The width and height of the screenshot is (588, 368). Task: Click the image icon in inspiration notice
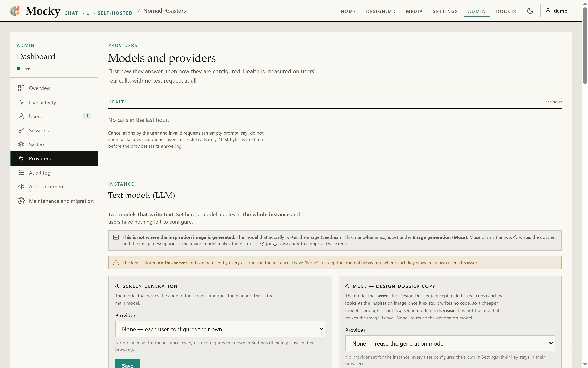click(116, 237)
